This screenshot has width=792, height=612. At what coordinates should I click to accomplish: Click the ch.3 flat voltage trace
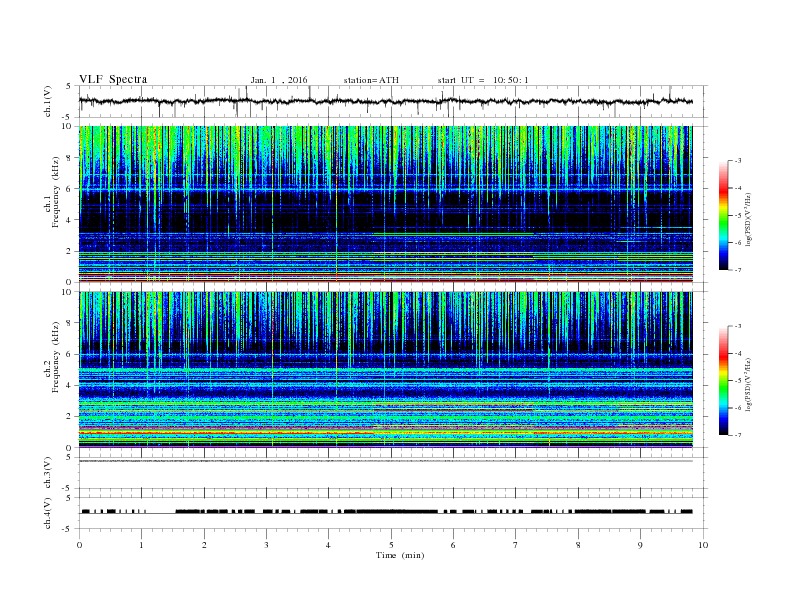point(386,461)
